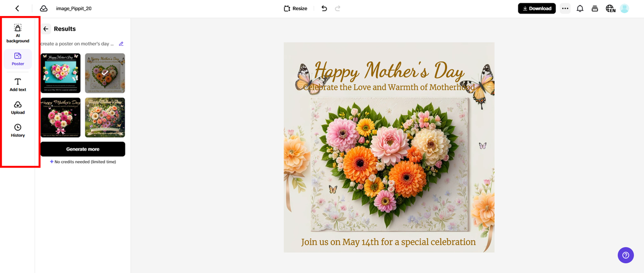Click Generate more button
644x273 pixels.
[83, 149]
